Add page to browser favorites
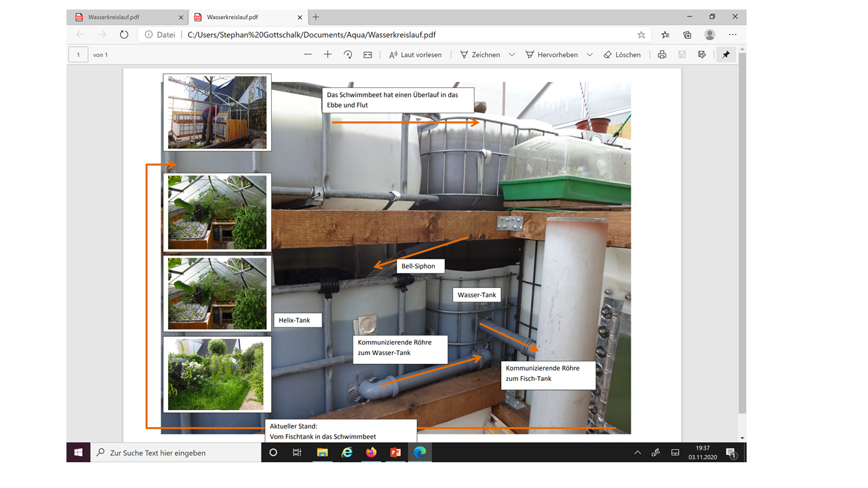Viewport: 868px width, 488px height. tap(641, 35)
